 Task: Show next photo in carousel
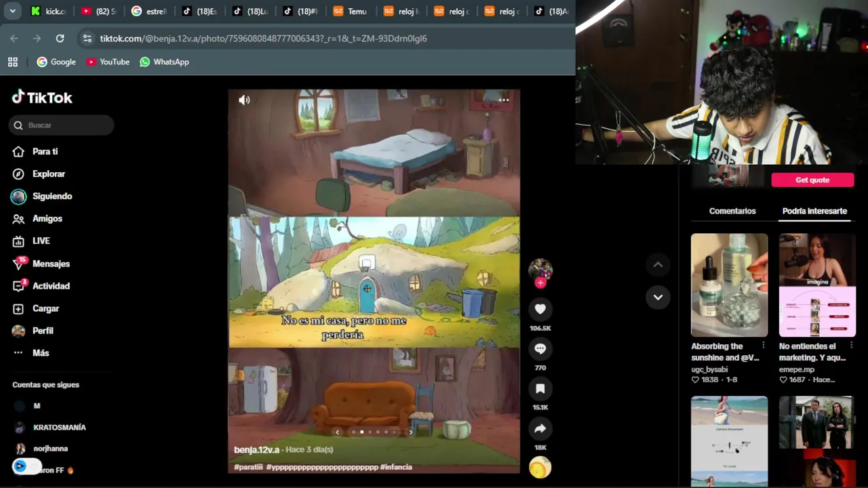pos(410,432)
